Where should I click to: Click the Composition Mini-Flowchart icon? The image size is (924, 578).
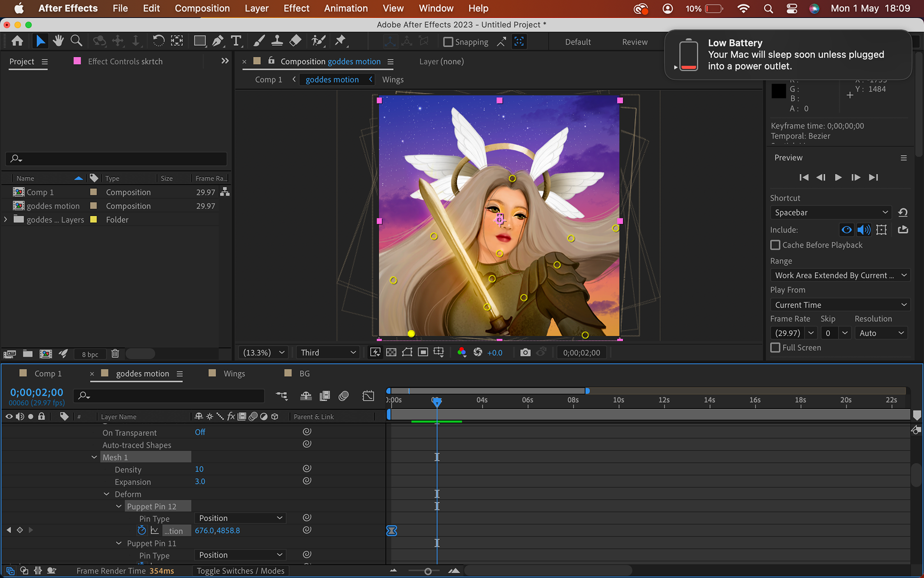[x=282, y=396]
